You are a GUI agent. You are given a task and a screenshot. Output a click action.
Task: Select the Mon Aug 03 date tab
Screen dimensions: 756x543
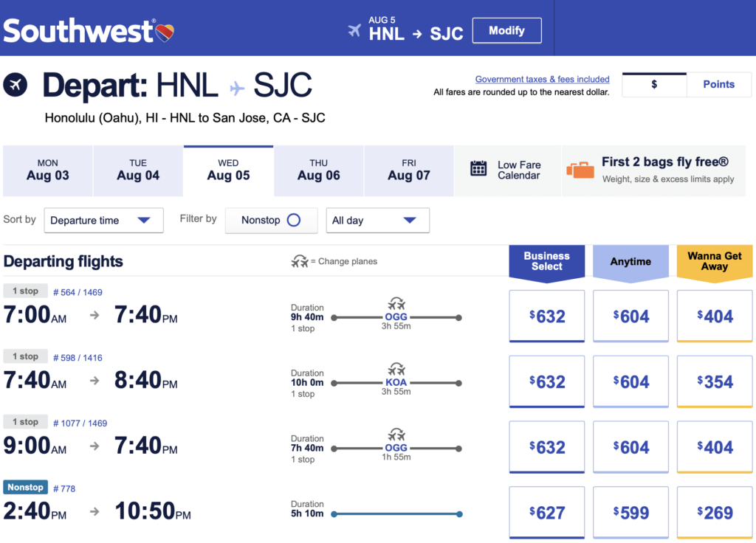click(48, 170)
